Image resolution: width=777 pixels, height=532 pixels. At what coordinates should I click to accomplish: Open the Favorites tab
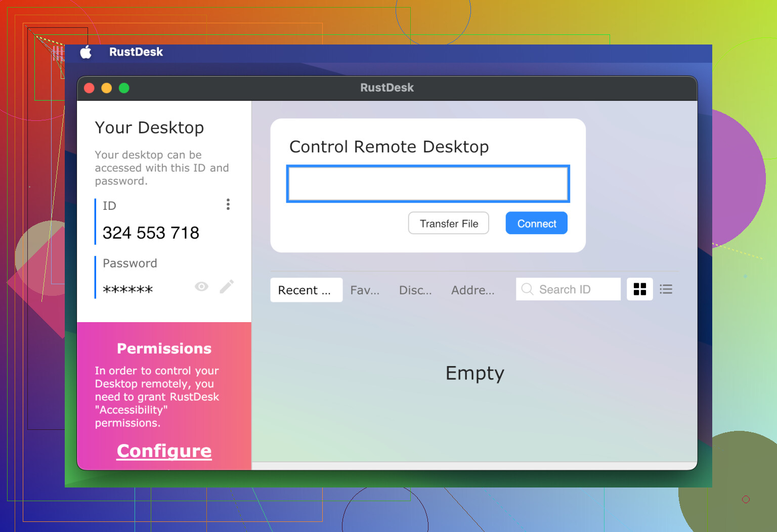tap(365, 290)
